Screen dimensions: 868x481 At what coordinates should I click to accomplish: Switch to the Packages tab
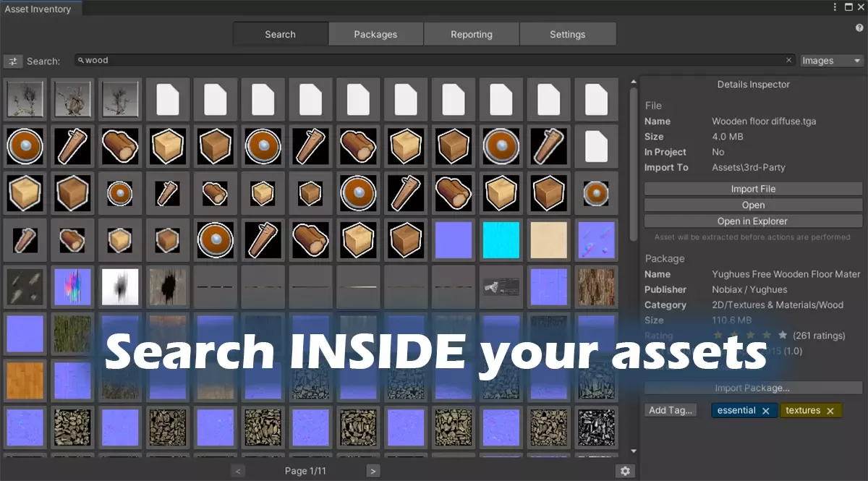click(375, 34)
